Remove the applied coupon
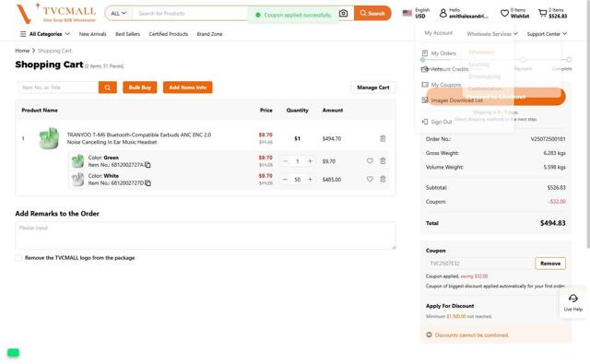The height and width of the screenshot is (364, 590). 550,264
